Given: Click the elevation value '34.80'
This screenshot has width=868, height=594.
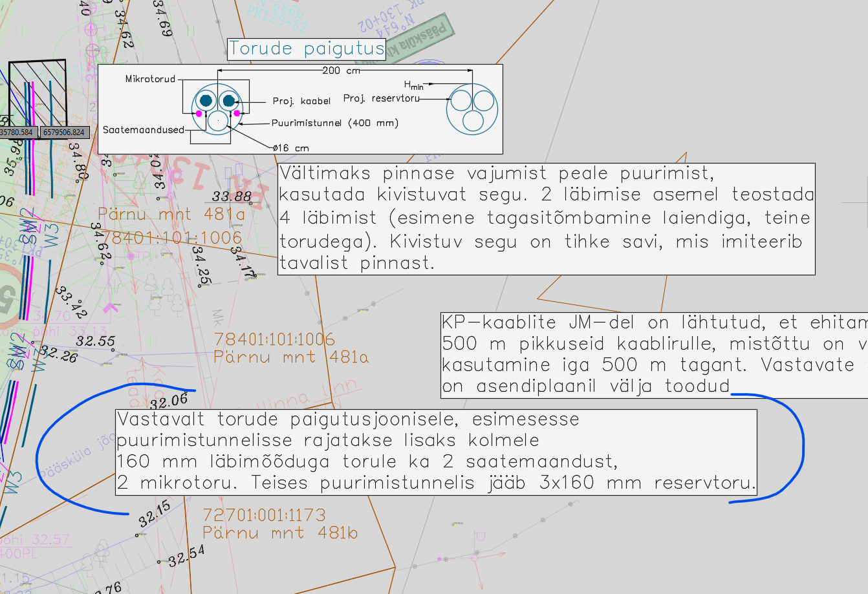Looking at the screenshot, I should tap(78, 162).
